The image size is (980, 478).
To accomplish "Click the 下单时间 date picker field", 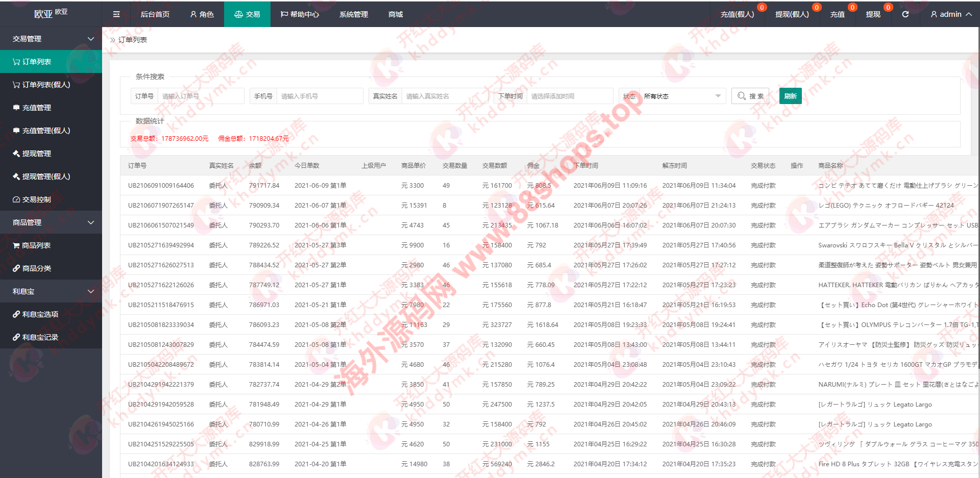I will pos(569,96).
